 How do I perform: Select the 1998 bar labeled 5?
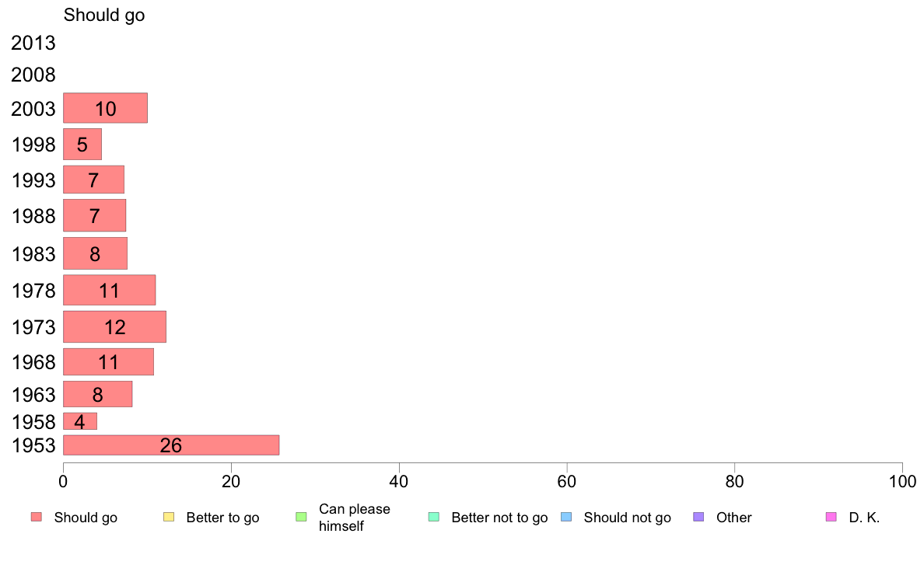pyautogui.click(x=82, y=145)
